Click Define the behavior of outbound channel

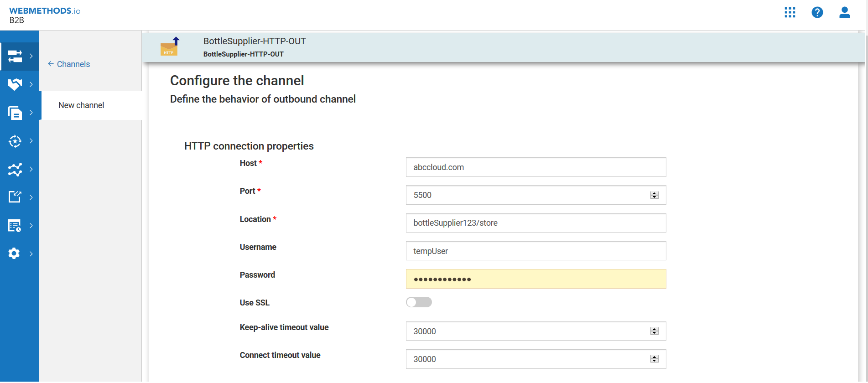pyautogui.click(x=263, y=99)
